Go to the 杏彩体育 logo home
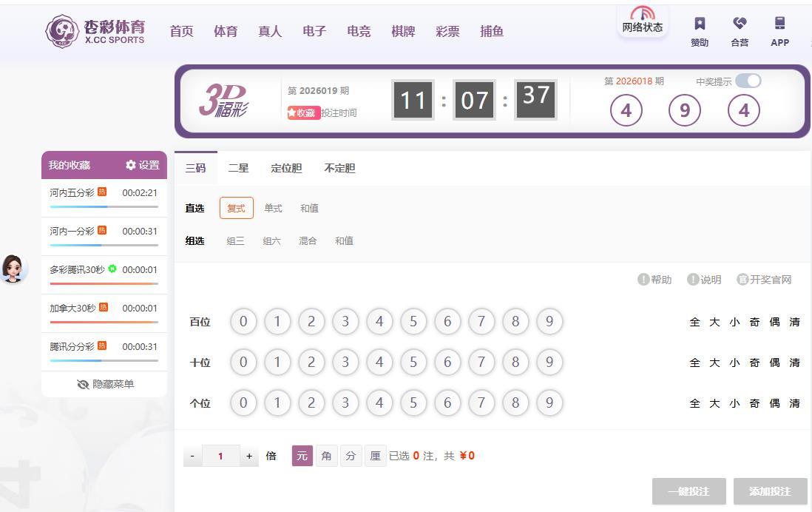Image resolution: width=812 pixels, height=512 pixels. click(x=95, y=31)
